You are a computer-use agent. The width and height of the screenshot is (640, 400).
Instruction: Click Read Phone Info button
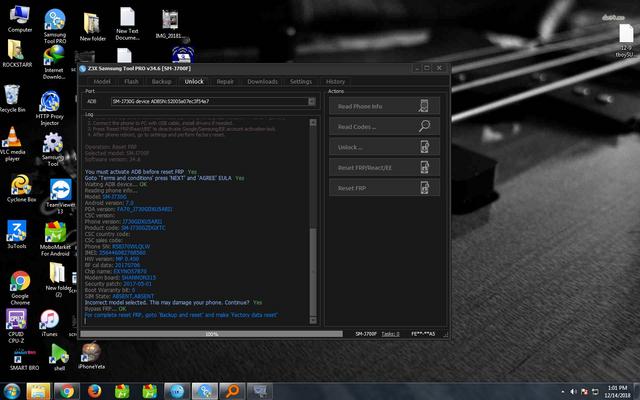(384, 106)
